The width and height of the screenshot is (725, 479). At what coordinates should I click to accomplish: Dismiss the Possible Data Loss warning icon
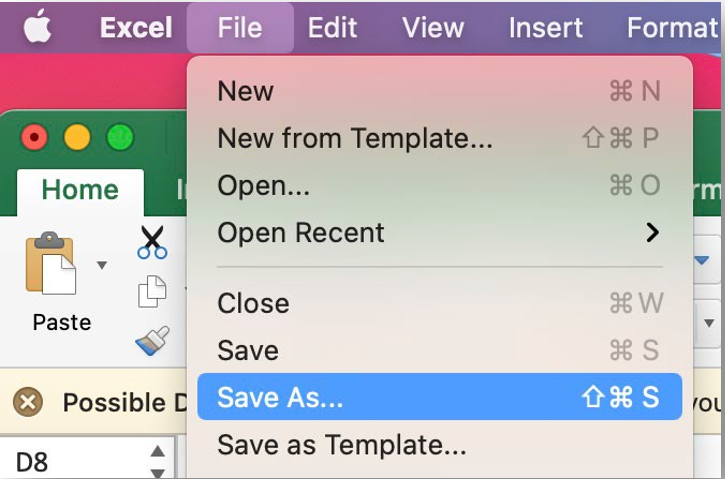[x=28, y=403]
